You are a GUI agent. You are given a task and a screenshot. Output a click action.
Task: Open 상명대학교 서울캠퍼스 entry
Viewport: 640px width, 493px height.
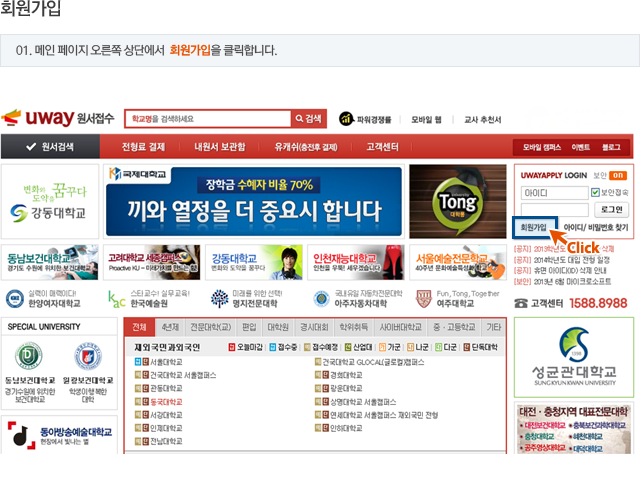363,402
